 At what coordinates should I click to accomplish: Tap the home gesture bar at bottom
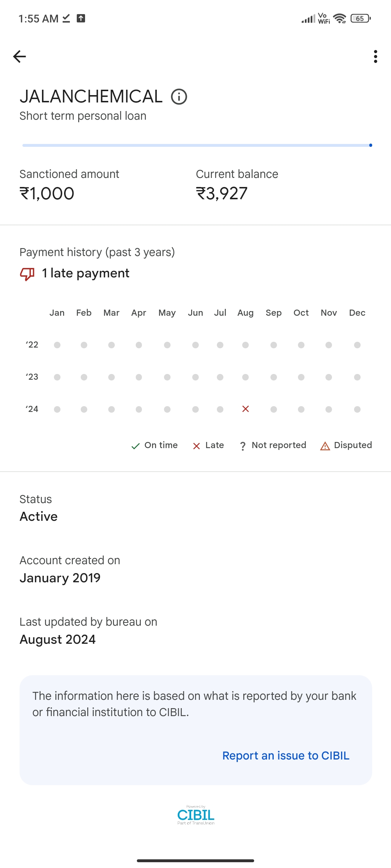[x=195, y=861]
